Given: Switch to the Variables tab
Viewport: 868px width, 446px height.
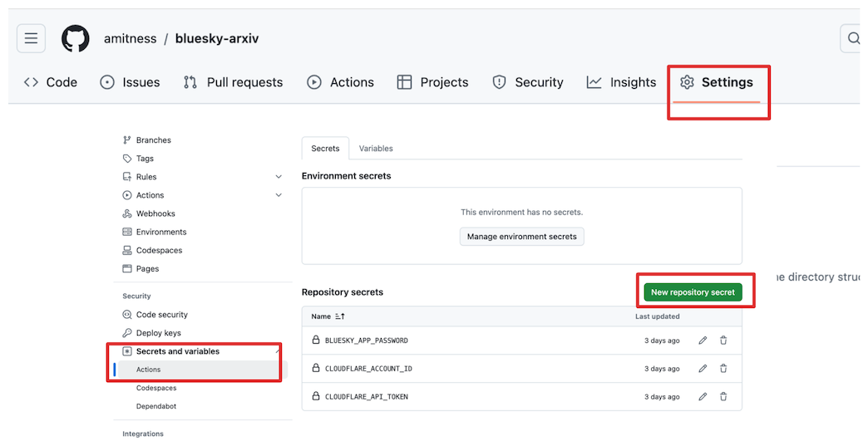Looking at the screenshot, I should click(376, 149).
